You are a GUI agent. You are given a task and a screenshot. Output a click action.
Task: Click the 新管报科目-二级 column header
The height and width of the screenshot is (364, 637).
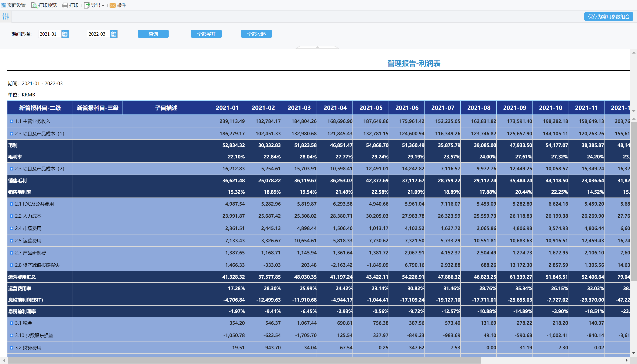(x=40, y=108)
